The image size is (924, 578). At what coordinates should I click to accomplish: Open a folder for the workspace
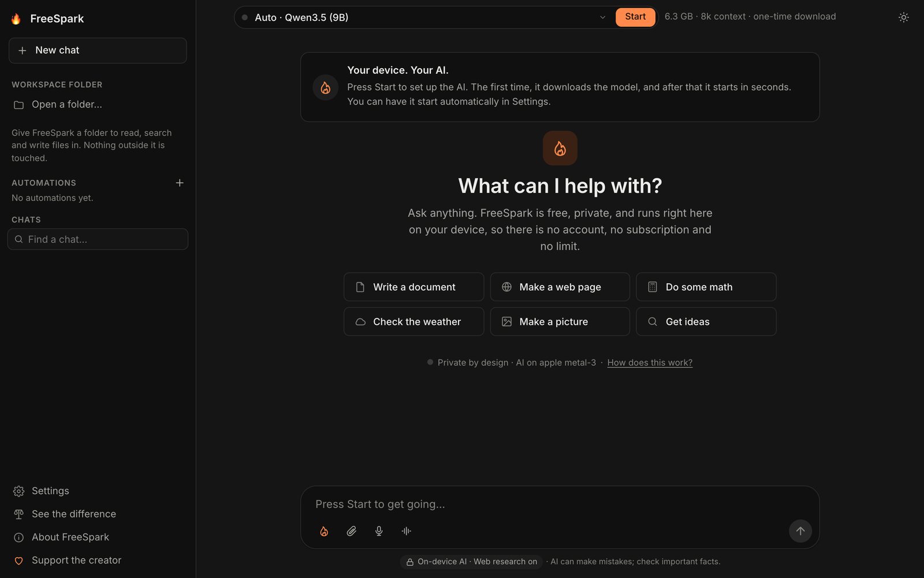[x=98, y=105]
